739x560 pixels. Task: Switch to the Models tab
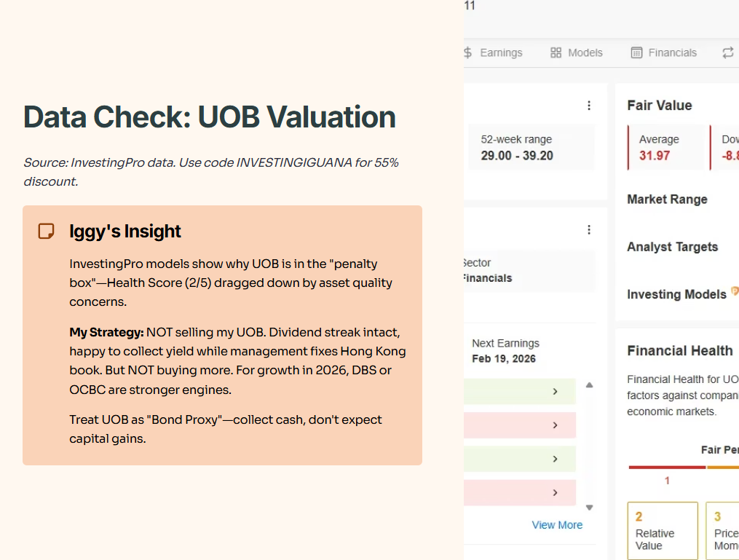(577, 52)
